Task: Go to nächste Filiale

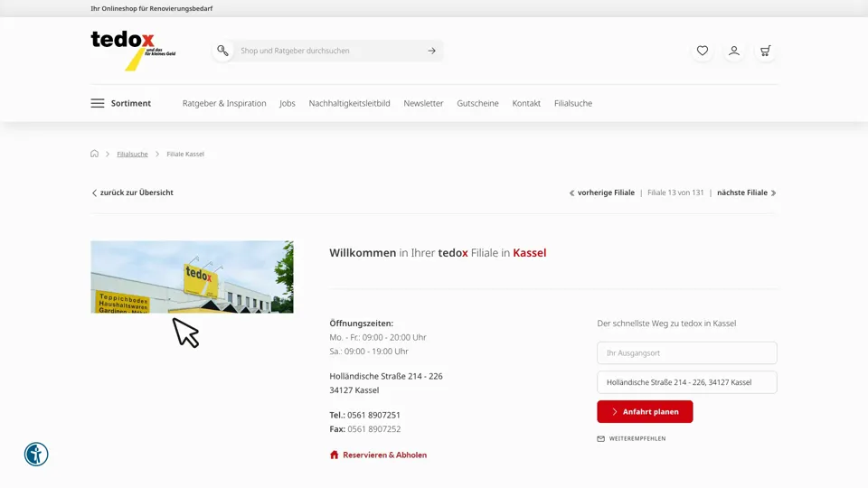Action: (747, 192)
